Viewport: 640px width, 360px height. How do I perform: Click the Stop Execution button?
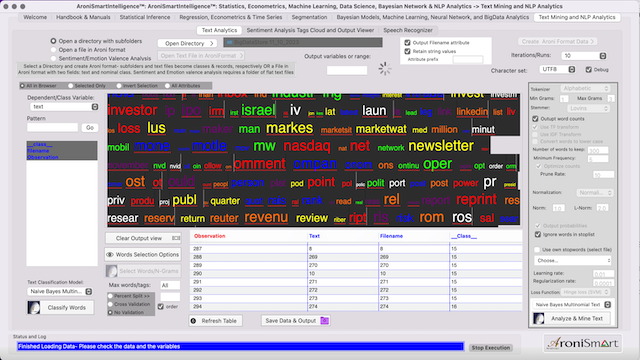pyautogui.click(x=491, y=348)
